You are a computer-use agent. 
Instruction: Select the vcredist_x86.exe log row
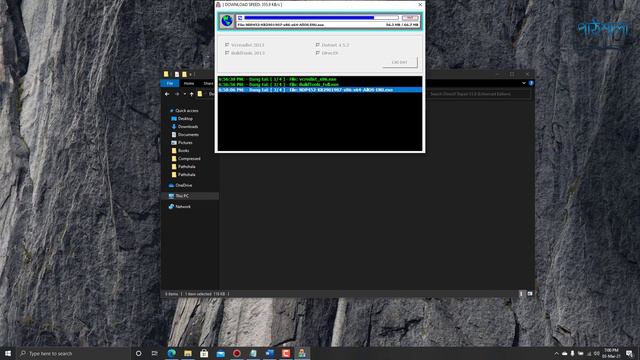[320, 79]
